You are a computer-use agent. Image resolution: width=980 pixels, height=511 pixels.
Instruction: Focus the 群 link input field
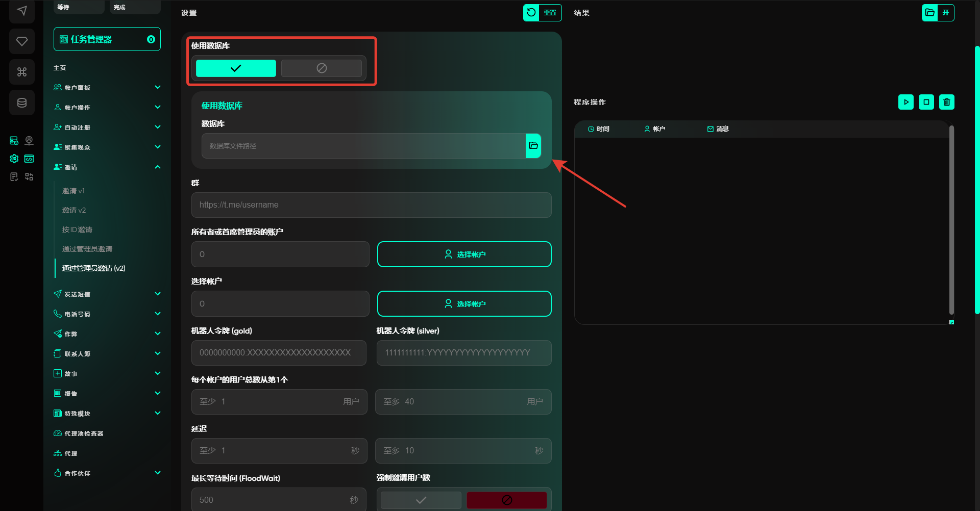[x=371, y=205]
